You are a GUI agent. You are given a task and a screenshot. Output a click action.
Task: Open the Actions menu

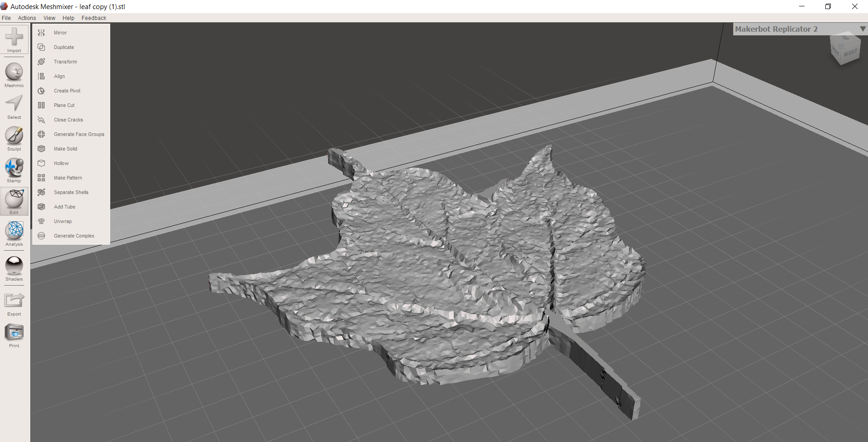(x=27, y=18)
